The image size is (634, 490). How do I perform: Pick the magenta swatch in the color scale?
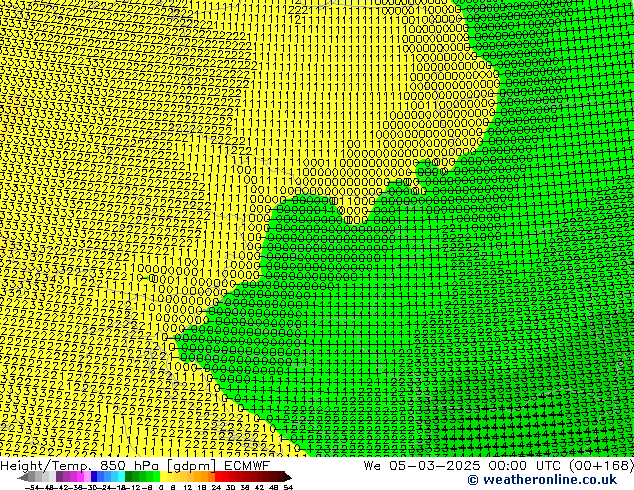80,476
